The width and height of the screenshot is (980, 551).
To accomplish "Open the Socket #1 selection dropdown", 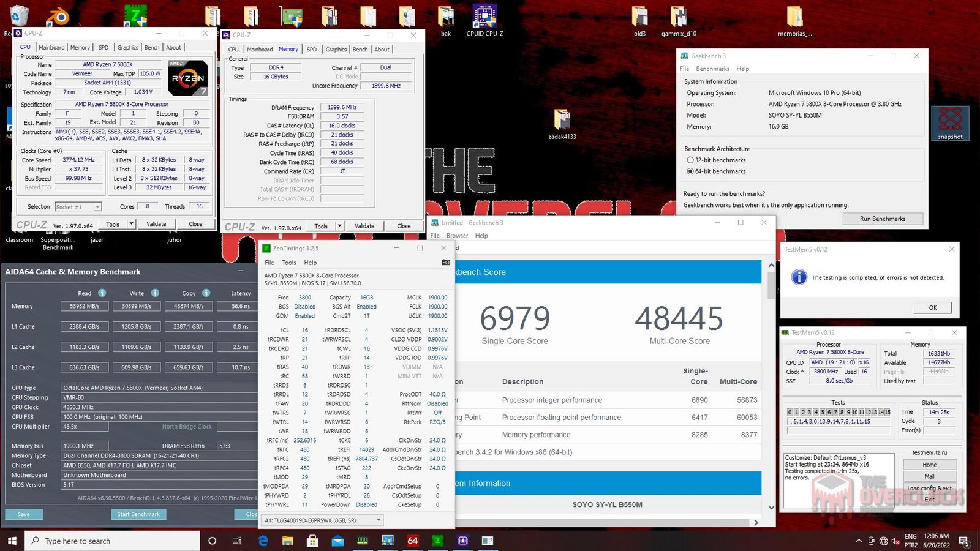I will point(78,207).
